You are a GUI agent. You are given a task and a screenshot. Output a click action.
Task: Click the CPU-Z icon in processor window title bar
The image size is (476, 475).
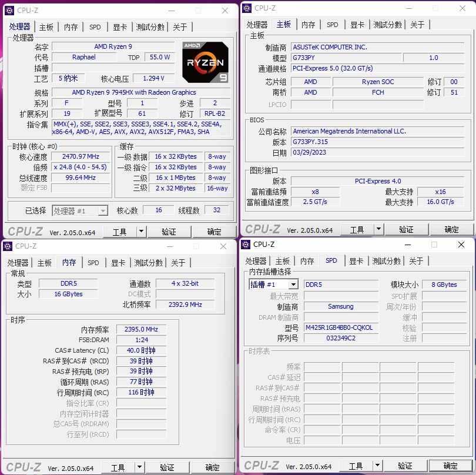[x=9, y=11]
